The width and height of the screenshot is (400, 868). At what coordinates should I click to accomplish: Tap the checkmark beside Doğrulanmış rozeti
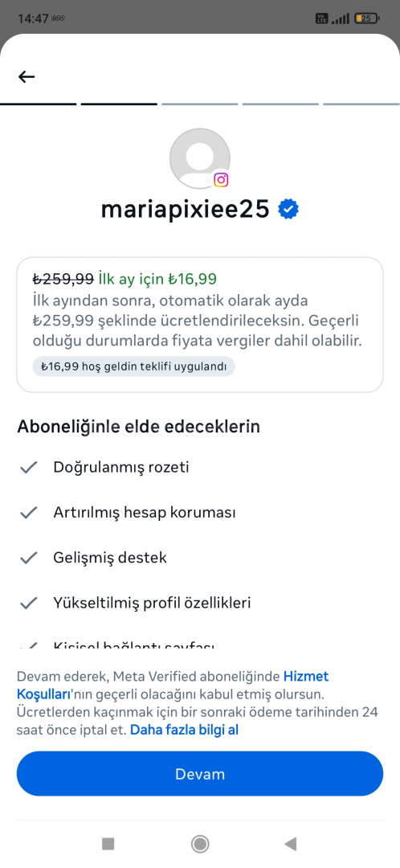click(28, 468)
